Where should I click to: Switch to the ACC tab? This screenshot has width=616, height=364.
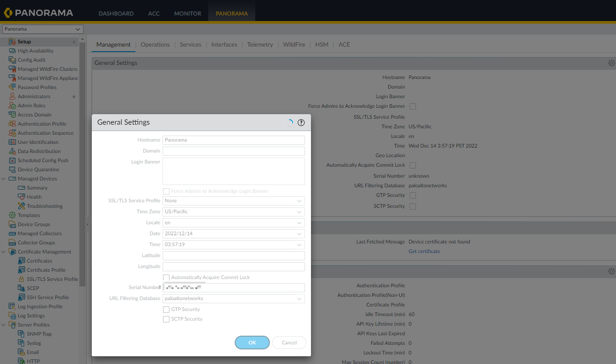[154, 13]
